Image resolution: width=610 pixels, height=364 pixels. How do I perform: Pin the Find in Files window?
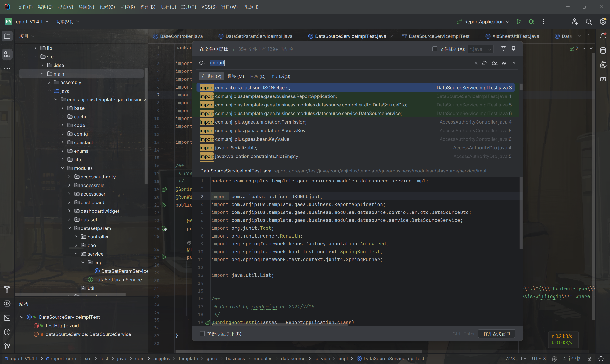(x=513, y=49)
